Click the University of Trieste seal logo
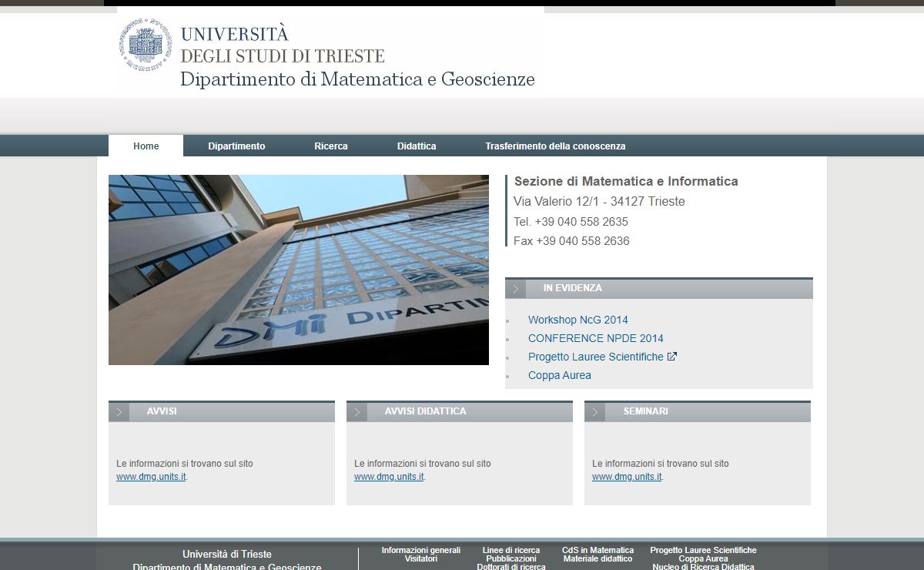The image size is (924, 570). pos(146,45)
